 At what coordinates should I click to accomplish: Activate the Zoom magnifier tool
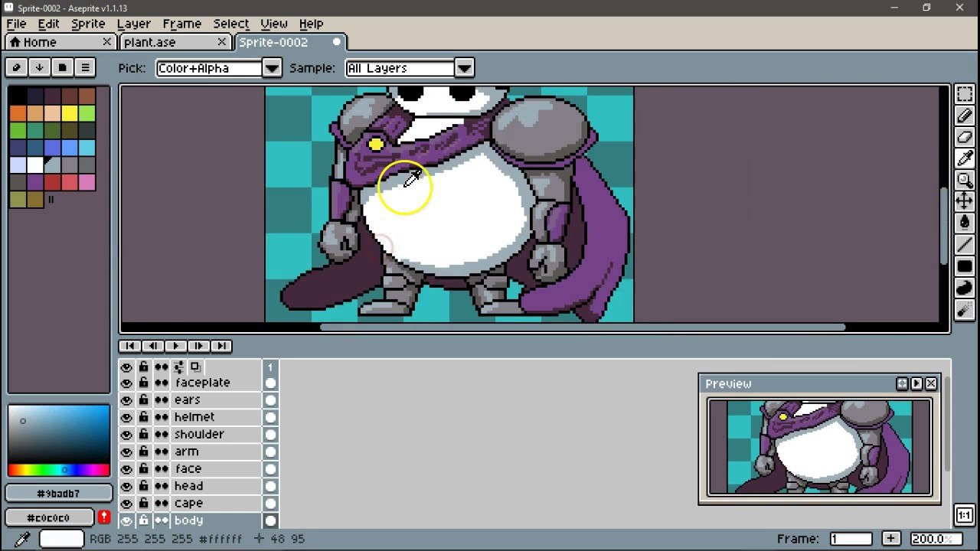964,181
